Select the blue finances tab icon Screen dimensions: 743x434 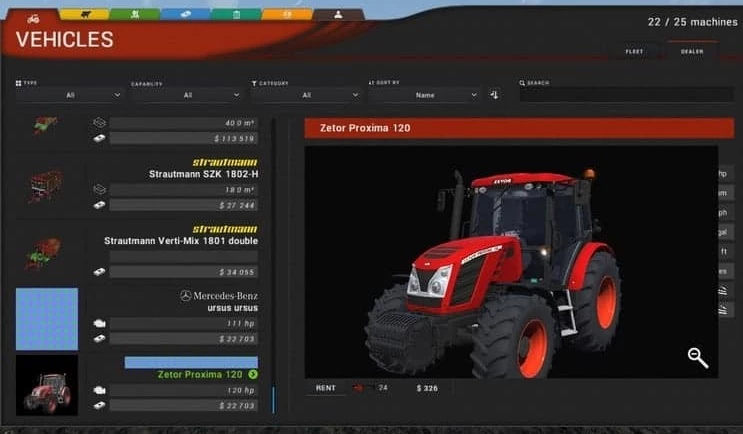pyautogui.click(x=185, y=15)
